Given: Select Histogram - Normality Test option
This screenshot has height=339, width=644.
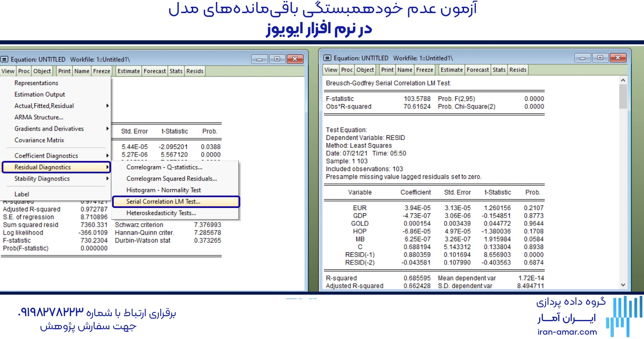Looking at the screenshot, I should (164, 190).
